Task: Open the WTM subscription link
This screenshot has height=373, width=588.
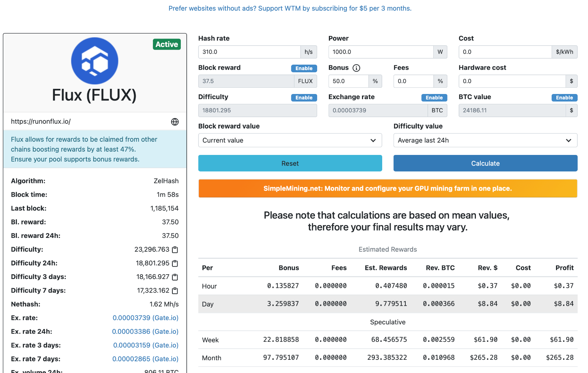Action: 290,8
